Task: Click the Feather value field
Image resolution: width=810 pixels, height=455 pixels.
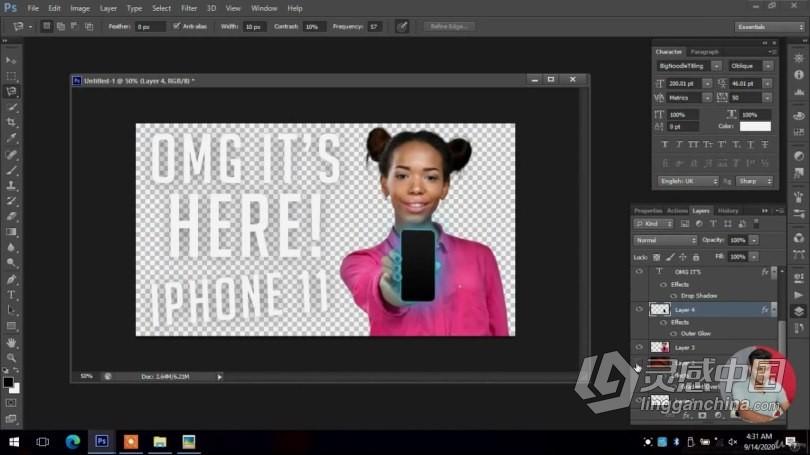Action: point(150,26)
